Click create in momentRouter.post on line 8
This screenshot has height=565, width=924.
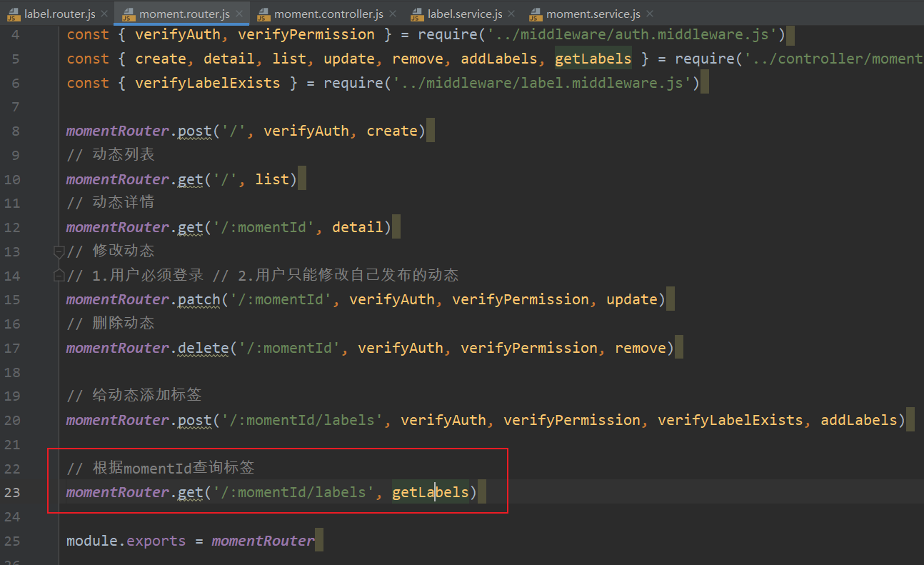coord(392,131)
